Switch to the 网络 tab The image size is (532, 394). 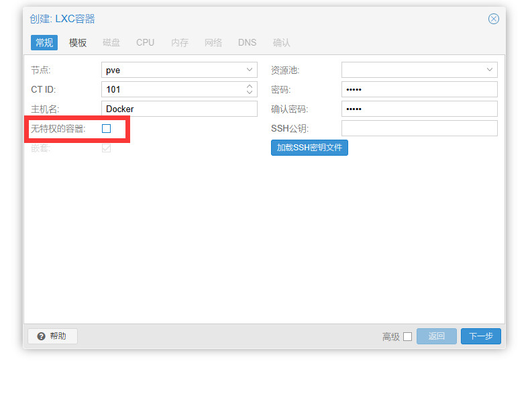[x=213, y=43]
